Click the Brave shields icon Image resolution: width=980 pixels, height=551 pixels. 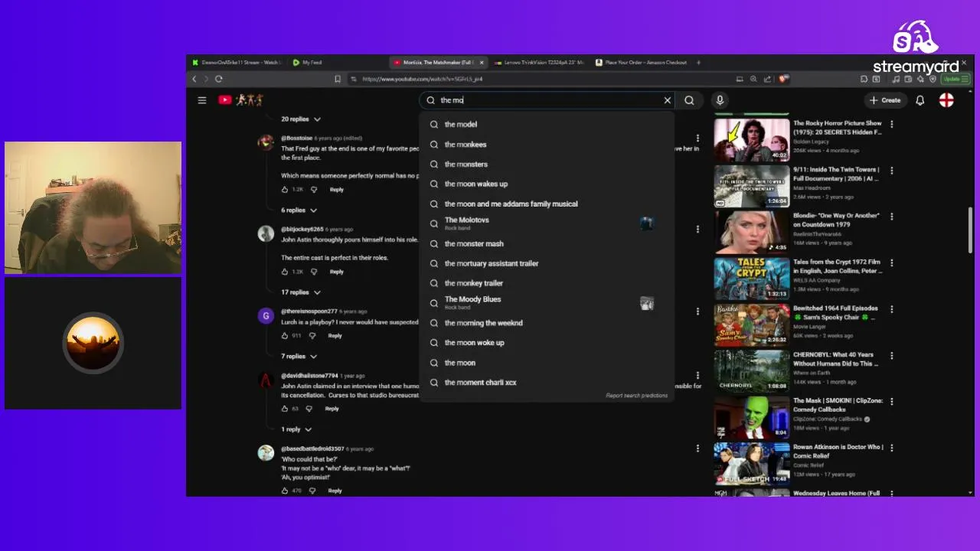(x=783, y=79)
